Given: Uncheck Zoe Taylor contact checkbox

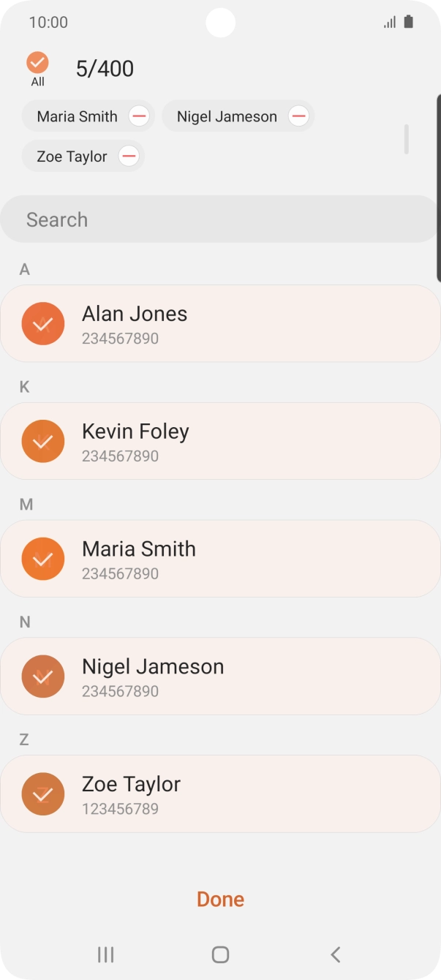Looking at the screenshot, I should [x=43, y=794].
